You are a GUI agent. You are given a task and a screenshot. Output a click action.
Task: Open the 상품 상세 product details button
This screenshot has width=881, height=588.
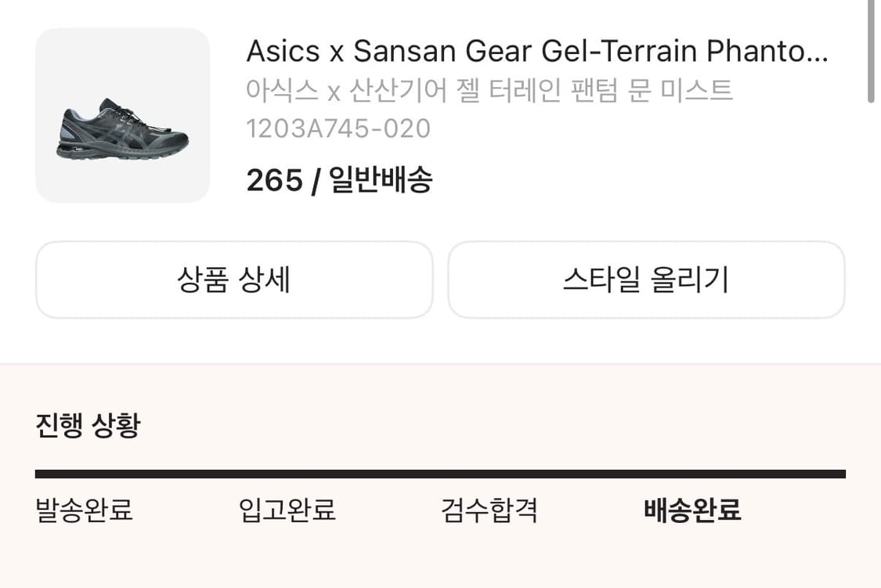[234, 280]
